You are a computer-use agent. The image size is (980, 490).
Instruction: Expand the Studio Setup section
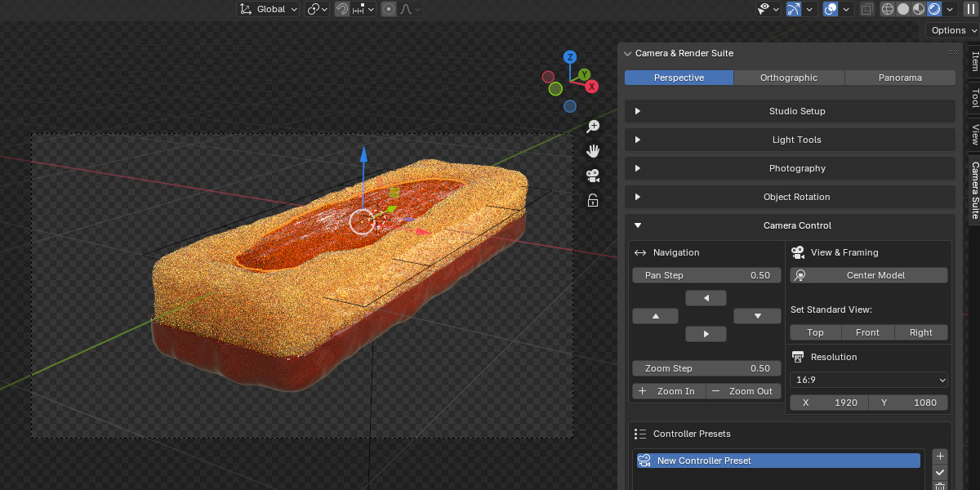pos(791,111)
